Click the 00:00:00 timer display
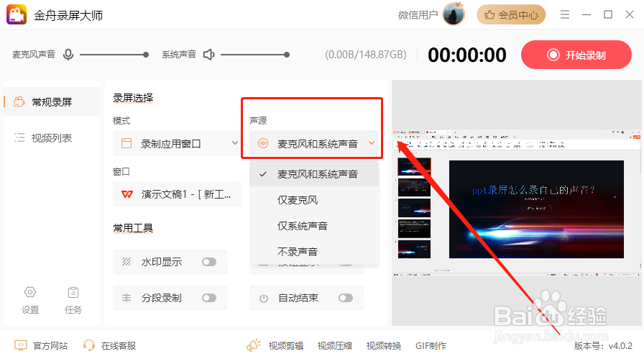The height and width of the screenshot is (359, 644). click(467, 55)
